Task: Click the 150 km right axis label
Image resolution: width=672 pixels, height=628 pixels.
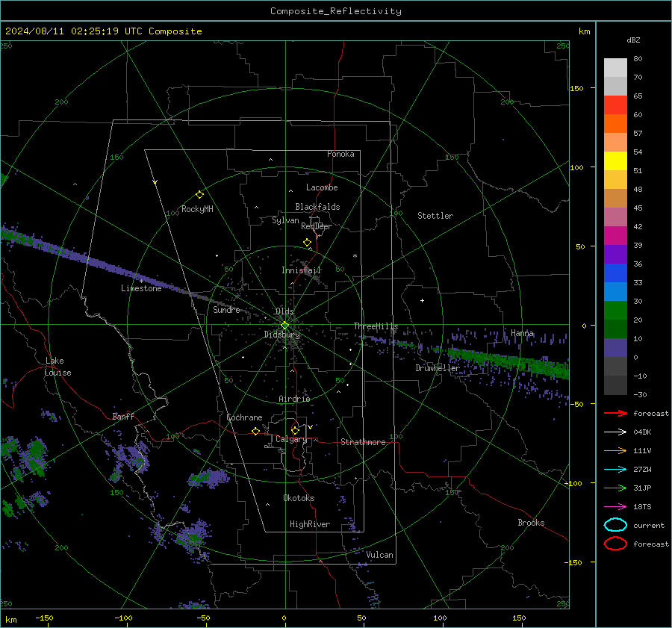Action: (577, 88)
